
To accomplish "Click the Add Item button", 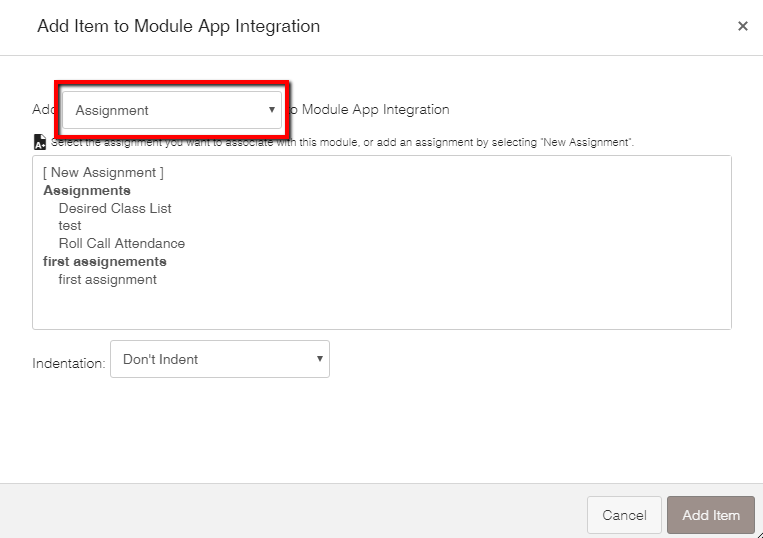I will pyautogui.click(x=711, y=515).
